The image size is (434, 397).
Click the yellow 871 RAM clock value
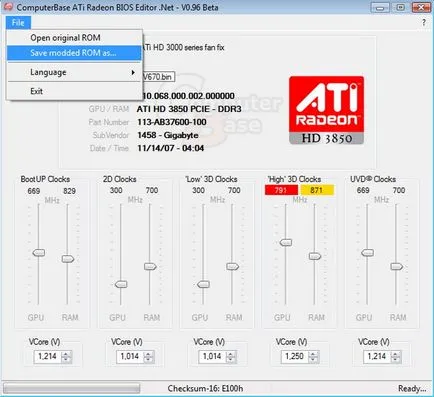317,190
